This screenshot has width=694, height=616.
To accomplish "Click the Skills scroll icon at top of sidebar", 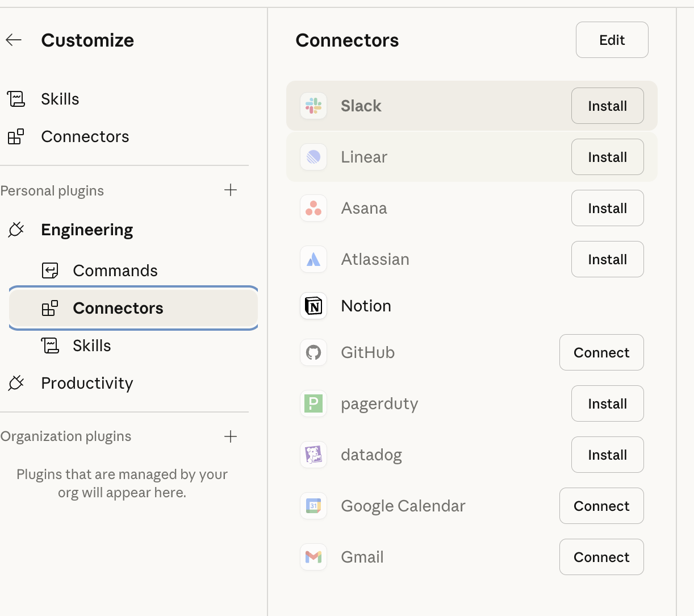I will point(16,99).
